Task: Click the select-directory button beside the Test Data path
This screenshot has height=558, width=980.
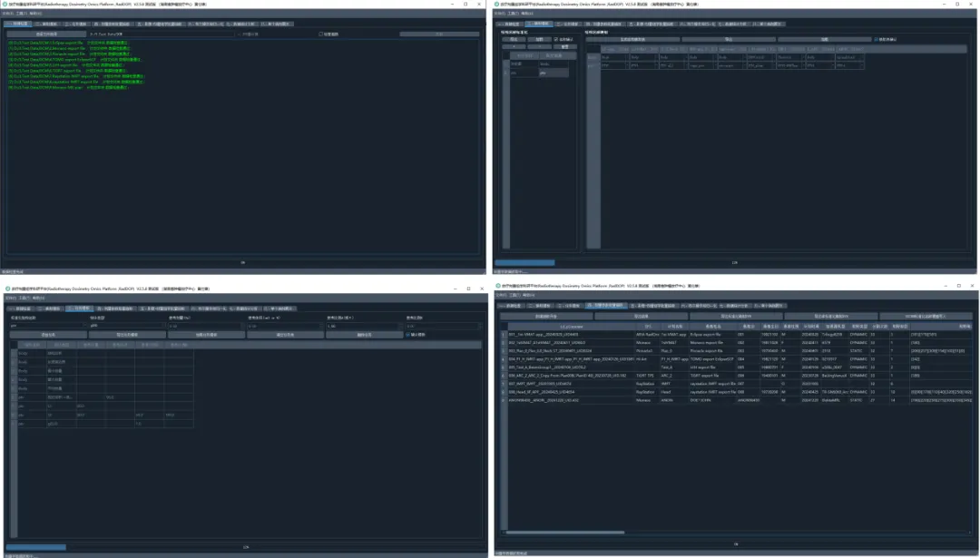Action: pyautogui.click(x=46, y=34)
